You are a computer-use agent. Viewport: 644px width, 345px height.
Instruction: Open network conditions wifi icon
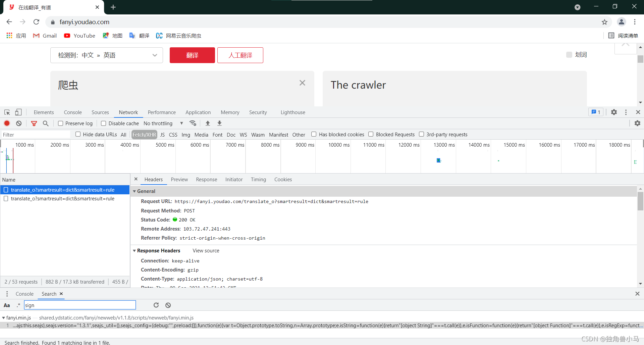(193, 123)
